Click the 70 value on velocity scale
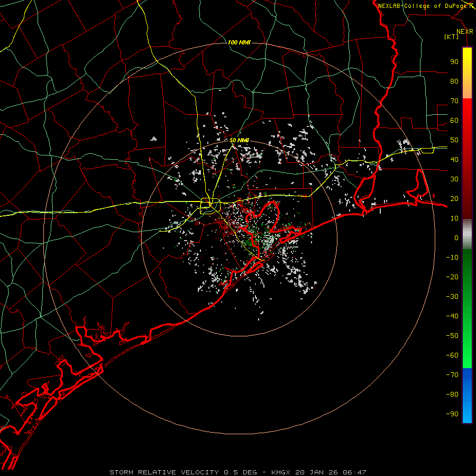476x476 pixels. click(454, 101)
